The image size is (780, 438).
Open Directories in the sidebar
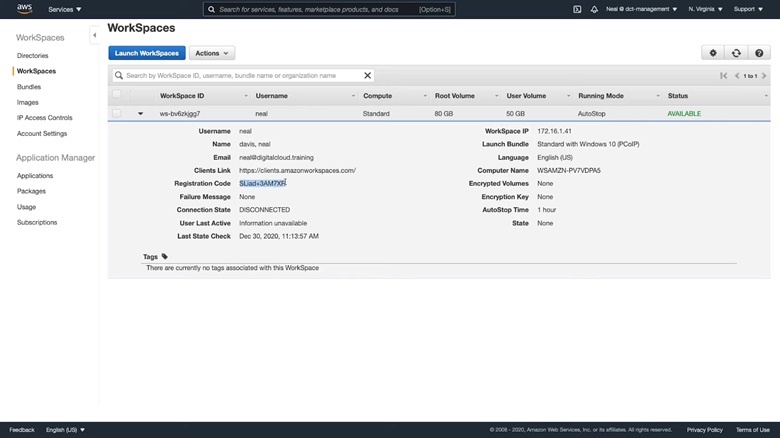[x=32, y=56]
